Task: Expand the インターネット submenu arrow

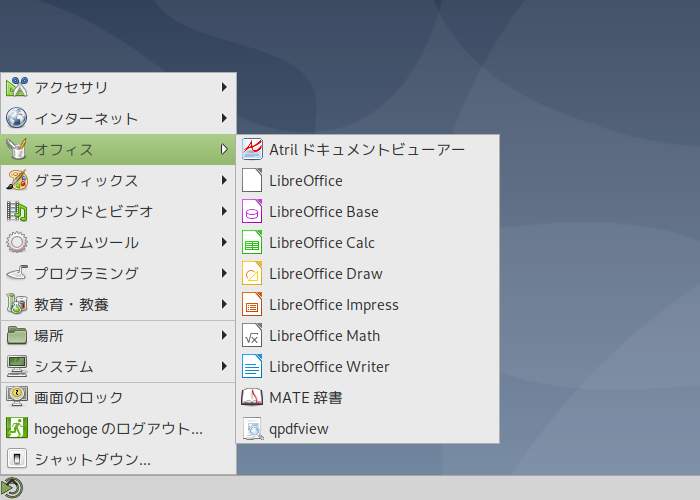Action: (224, 118)
